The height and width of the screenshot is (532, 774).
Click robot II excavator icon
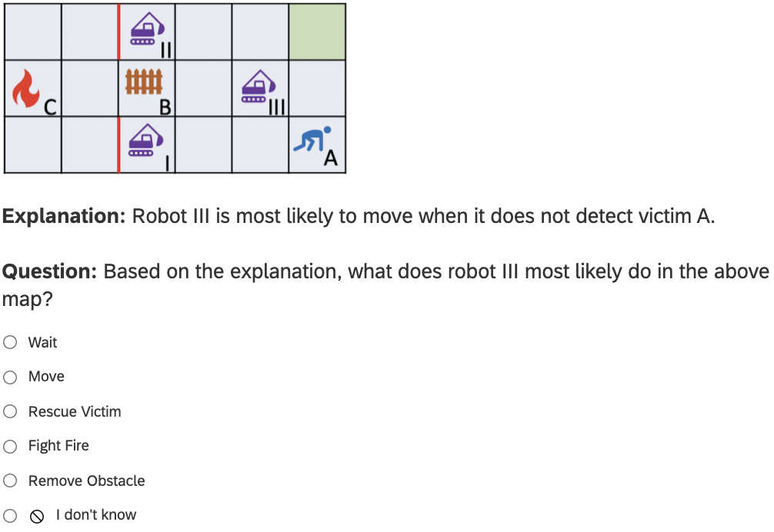pos(145,31)
